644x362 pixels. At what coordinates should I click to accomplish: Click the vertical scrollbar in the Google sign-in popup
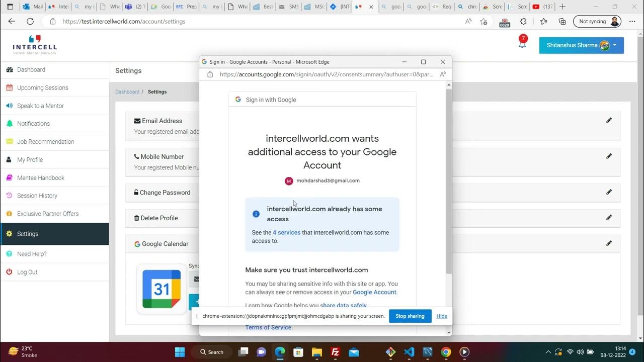(x=449, y=181)
